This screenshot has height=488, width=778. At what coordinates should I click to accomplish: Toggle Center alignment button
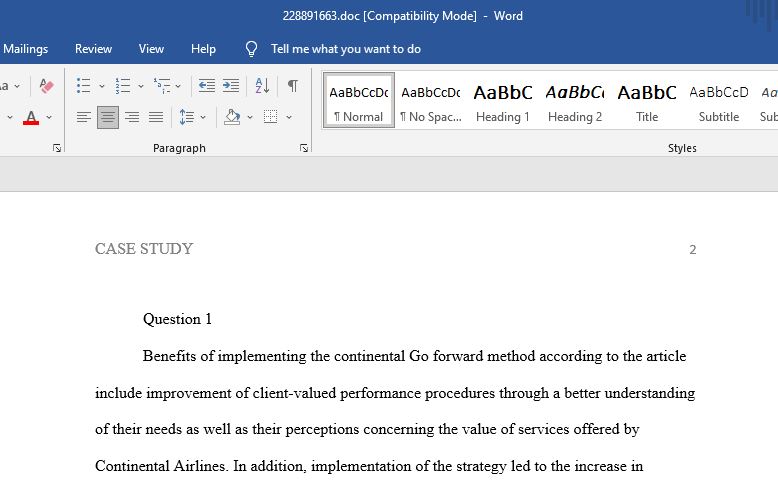(x=108, y=118)
